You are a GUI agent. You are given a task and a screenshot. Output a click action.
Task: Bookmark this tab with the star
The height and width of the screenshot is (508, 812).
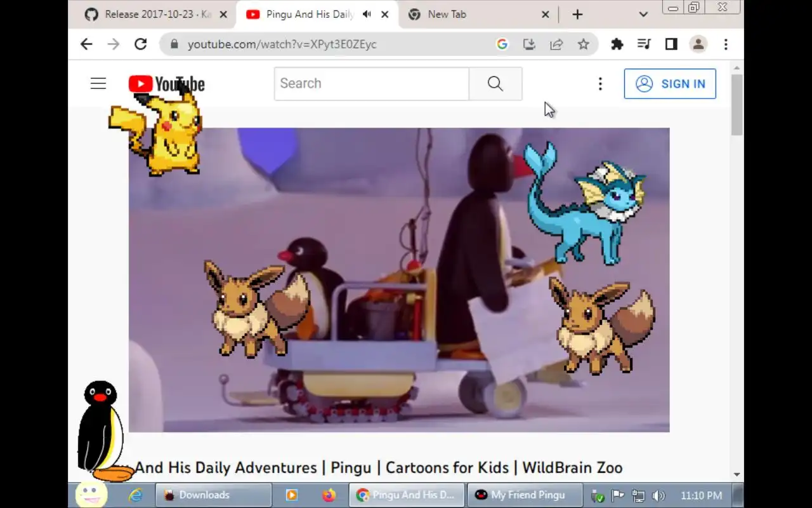[x=584, y=44]
